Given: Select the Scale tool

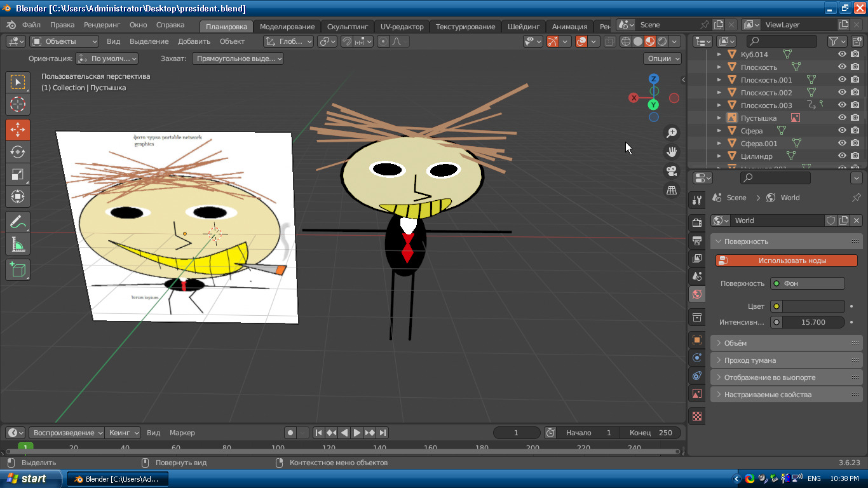Looking at the screenshot, I should 18,174.
